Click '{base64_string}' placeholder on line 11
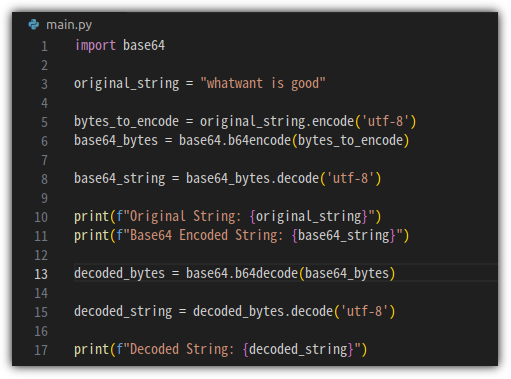The height and width of the screenshot is (379, 511). [x=343, y=235]
